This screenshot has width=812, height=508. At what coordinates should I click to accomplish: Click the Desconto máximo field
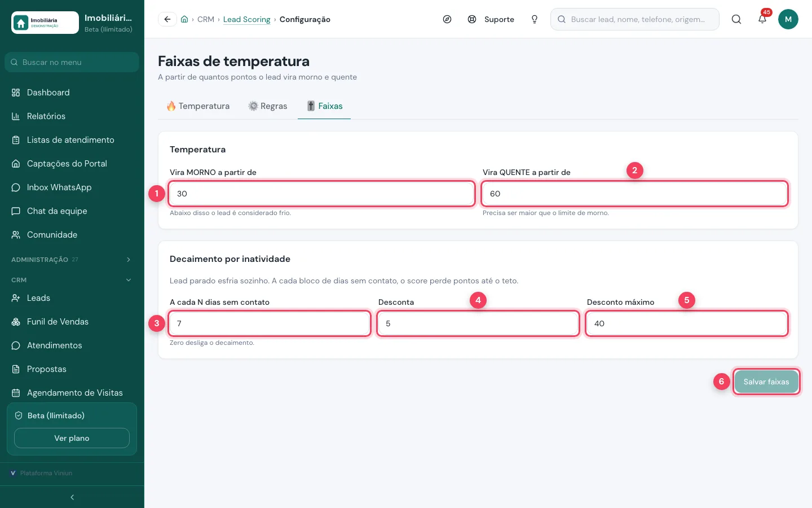coord(687,323)
